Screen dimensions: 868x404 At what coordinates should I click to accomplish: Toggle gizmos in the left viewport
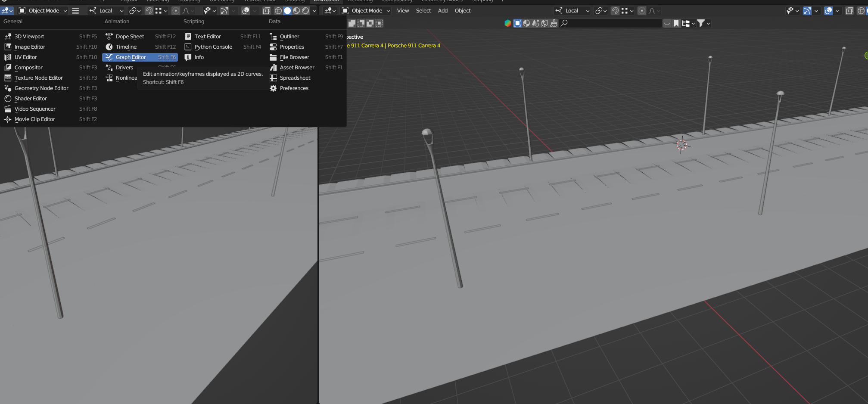[224, 11]
